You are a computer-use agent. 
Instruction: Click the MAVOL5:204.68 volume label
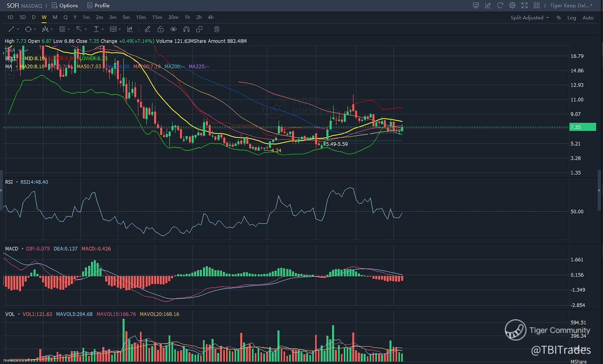click(74, 314)
